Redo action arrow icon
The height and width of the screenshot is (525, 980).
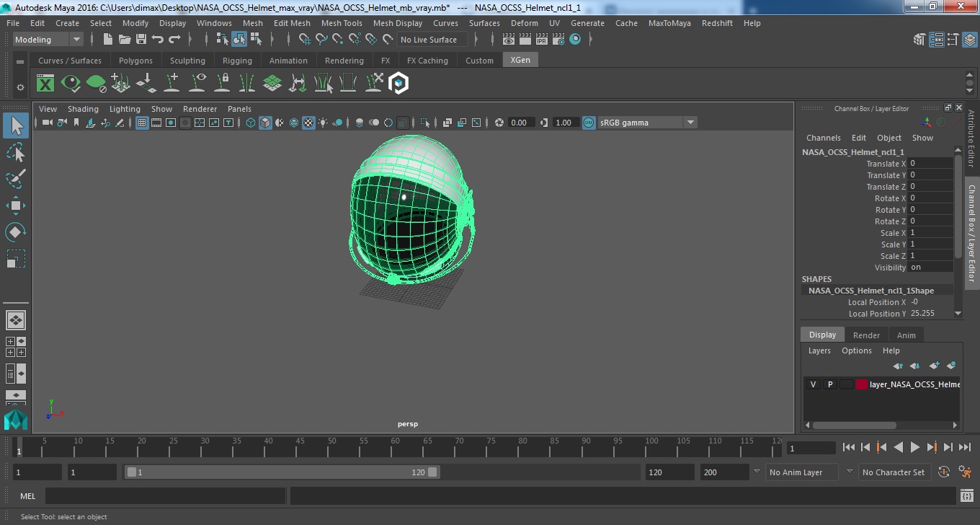coord(174,40)
